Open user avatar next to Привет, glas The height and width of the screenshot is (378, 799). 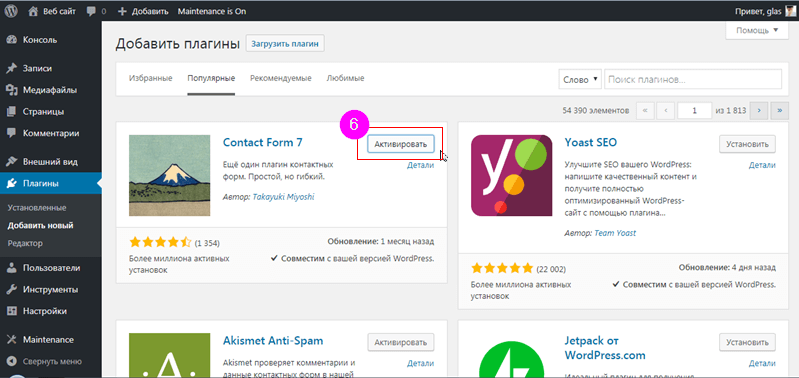(x=789, y=11)
